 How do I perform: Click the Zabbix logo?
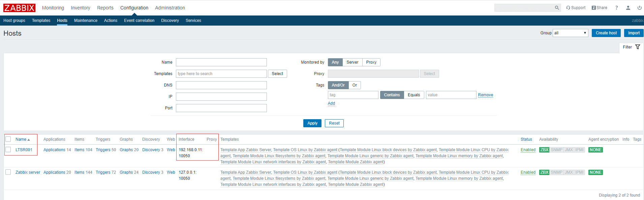pyautogui.click(x=19, y=8)
